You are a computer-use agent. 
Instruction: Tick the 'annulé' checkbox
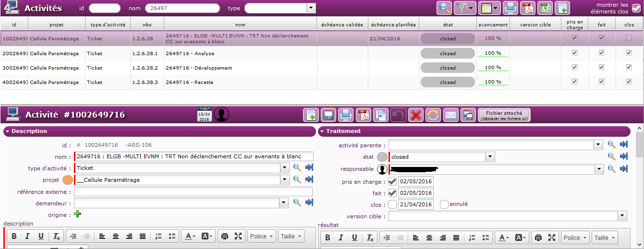point(444,204)
